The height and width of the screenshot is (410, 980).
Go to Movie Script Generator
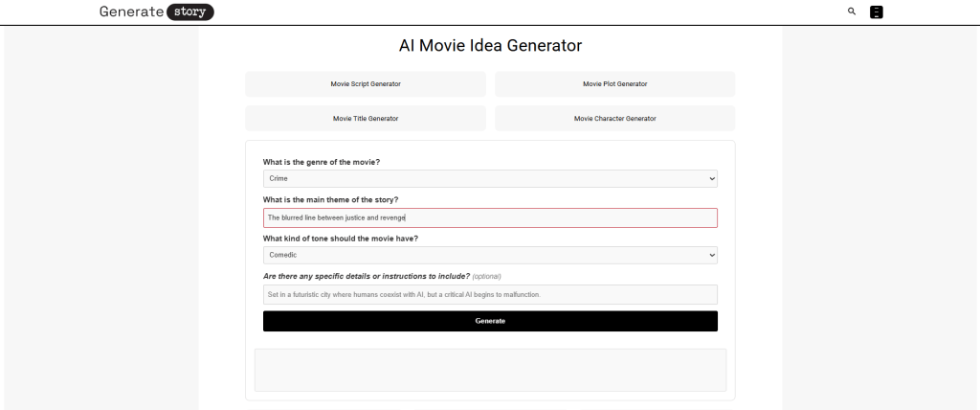366,84
